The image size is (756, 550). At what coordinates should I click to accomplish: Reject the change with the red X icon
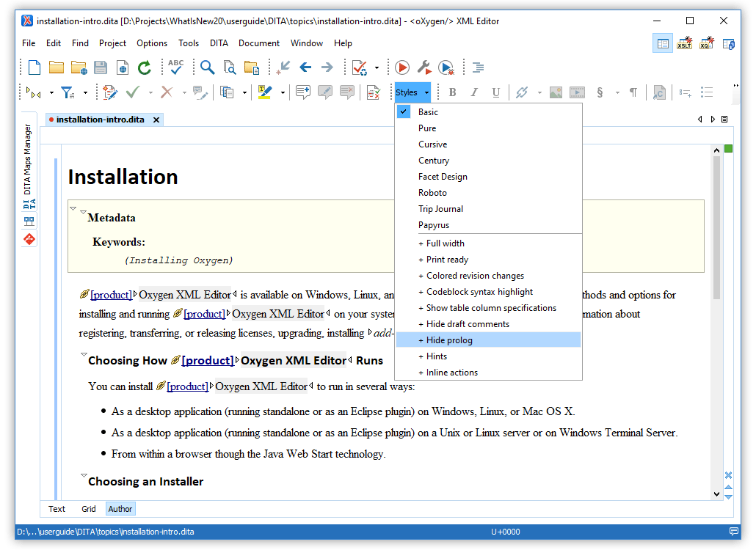click(x=167, y=92)
